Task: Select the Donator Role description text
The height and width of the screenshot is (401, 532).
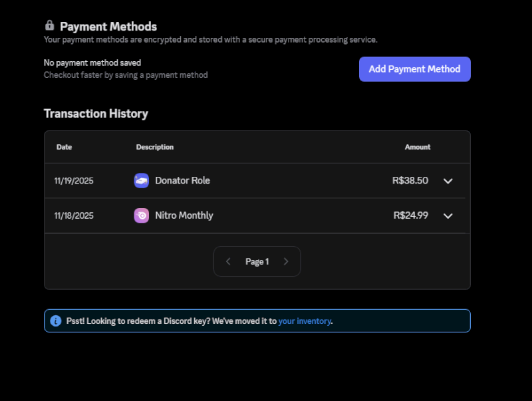Action: [182, 180]
